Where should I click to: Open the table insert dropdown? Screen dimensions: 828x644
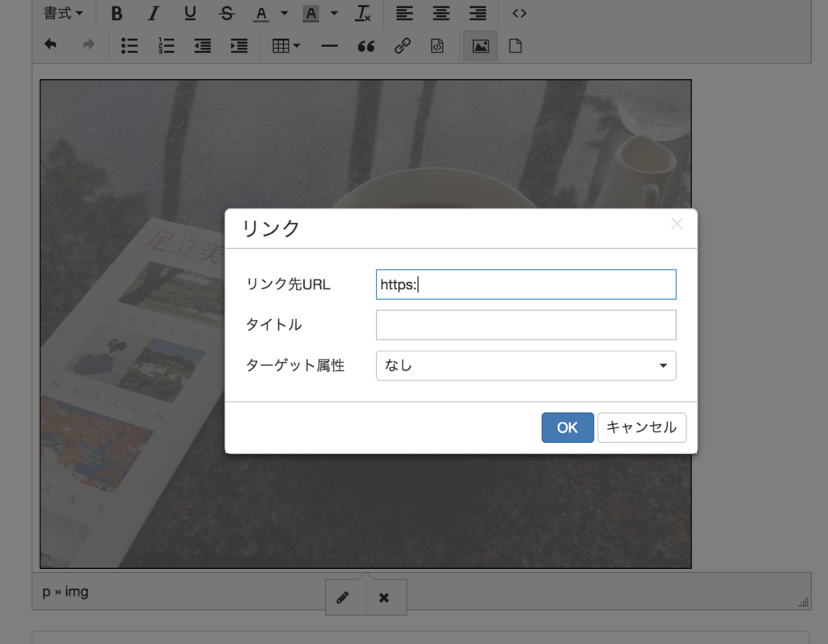(285, 46)
